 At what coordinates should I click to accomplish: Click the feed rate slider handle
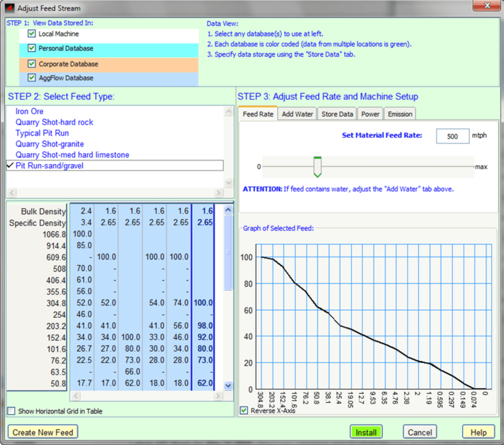coord(318,167)
